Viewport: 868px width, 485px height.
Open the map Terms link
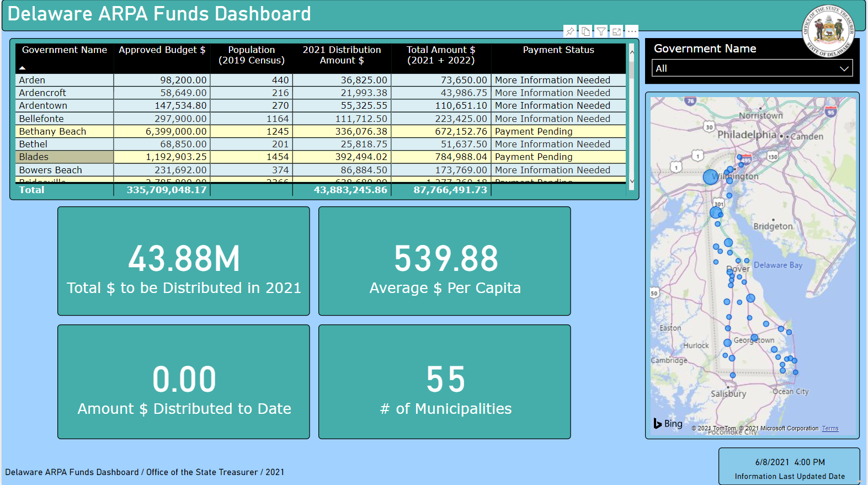click(x=830, y=428)
